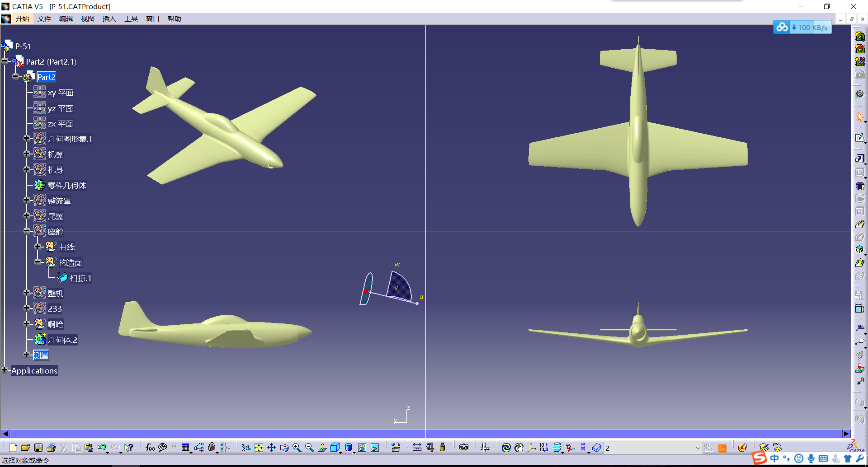Click the Zoom In magnifier icon

click(297, 448)
